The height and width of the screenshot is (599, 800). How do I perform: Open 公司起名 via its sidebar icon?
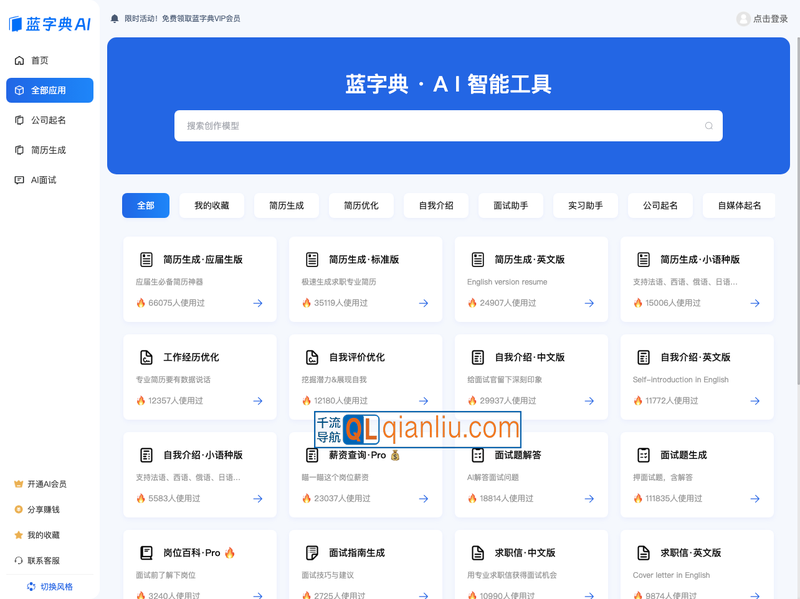point(20,120)
